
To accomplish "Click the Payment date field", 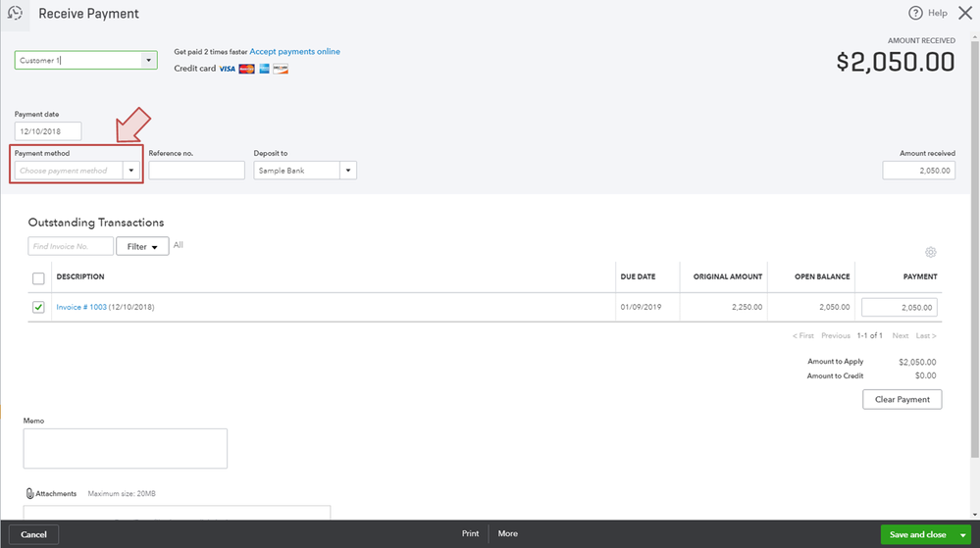I will [x=48, y=131].
